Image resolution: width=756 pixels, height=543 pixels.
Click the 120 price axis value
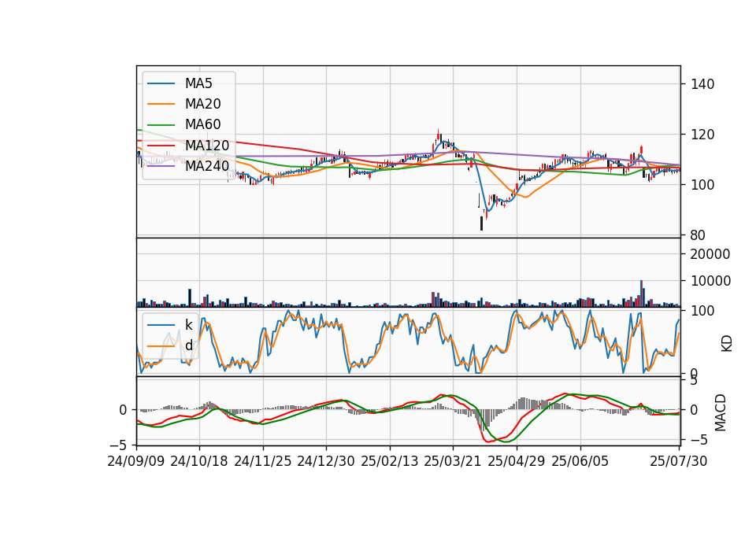(x=703, y=135)
